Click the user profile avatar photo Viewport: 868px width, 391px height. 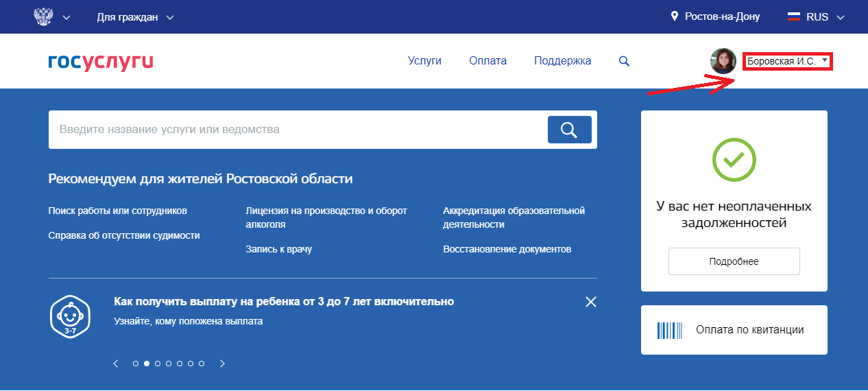coord(723,61)
